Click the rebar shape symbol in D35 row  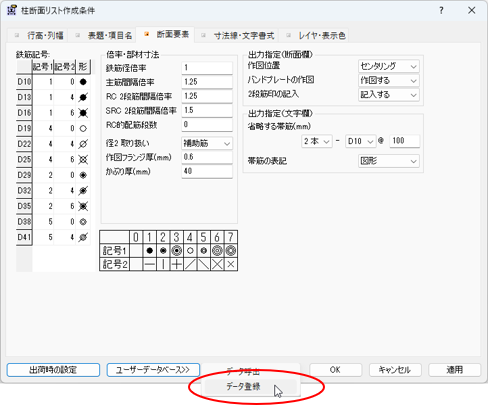[x=83, y=206]
